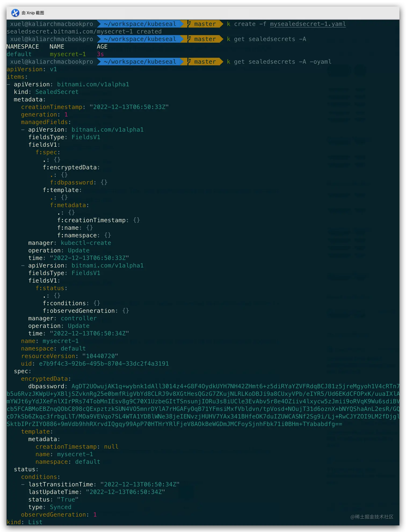
Task: Click the 'dbpassword:' key with the encrypted value
Action: coord(48,386)
